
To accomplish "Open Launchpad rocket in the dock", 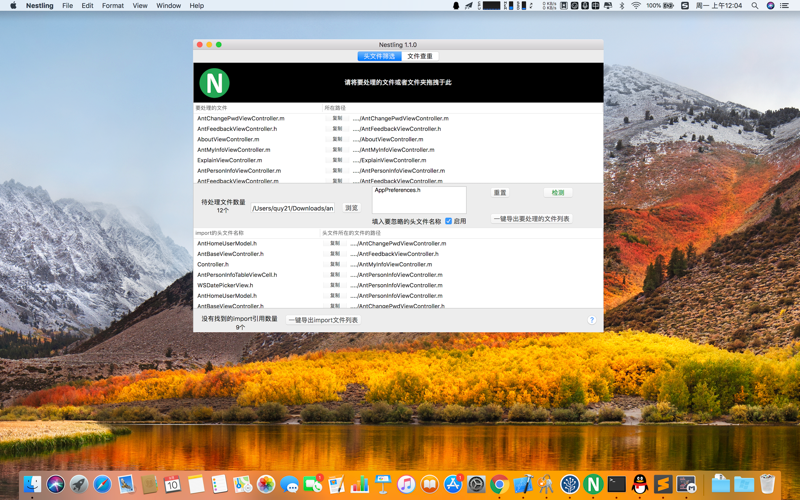I will 79,484.
